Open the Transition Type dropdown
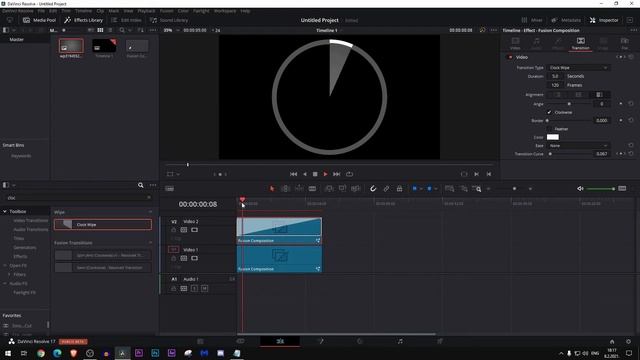Screen dimensions: 640x360 click(578, 67)
